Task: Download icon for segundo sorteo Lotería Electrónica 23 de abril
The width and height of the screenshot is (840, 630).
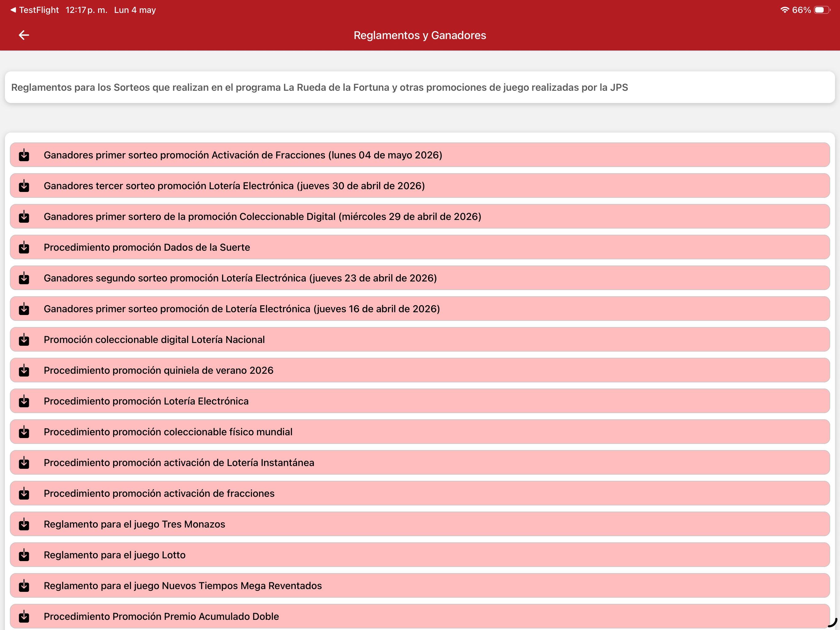Action: pyautogui.click(x=24, y=278)
